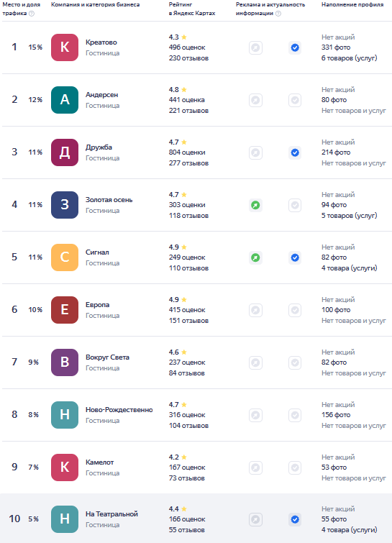
Task: Open Вокруг Света hotel entry
Action: (x=107, y=357)
